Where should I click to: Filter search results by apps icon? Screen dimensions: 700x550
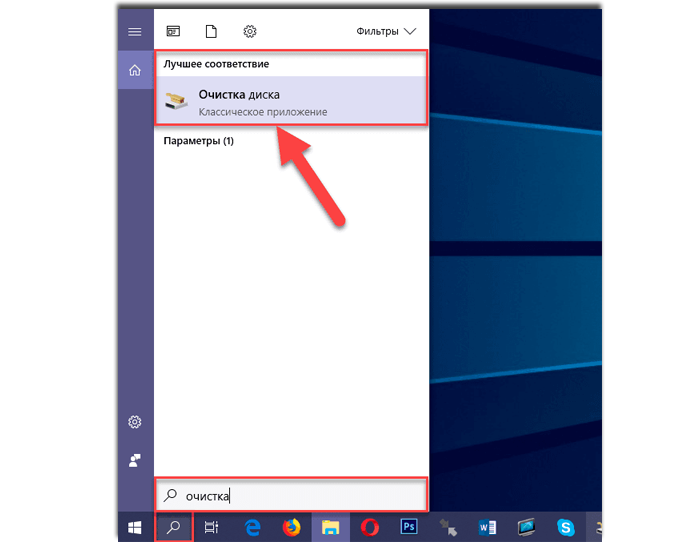pos(174,32)
